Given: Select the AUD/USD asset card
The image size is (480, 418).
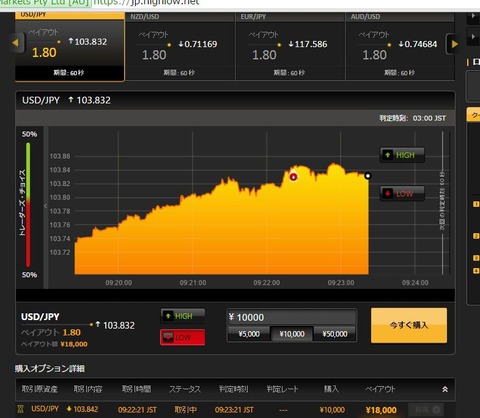Looking at the screenshot, I should tap(400, 47).
